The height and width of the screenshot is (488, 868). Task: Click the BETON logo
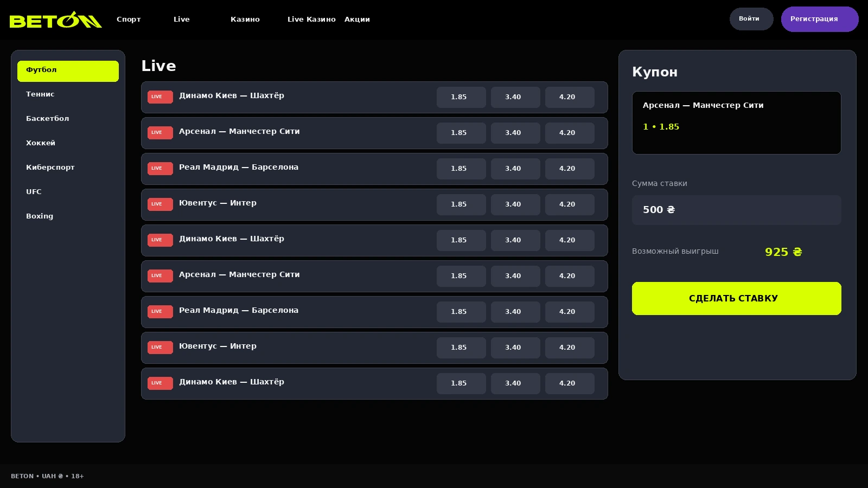click(55, 20)
